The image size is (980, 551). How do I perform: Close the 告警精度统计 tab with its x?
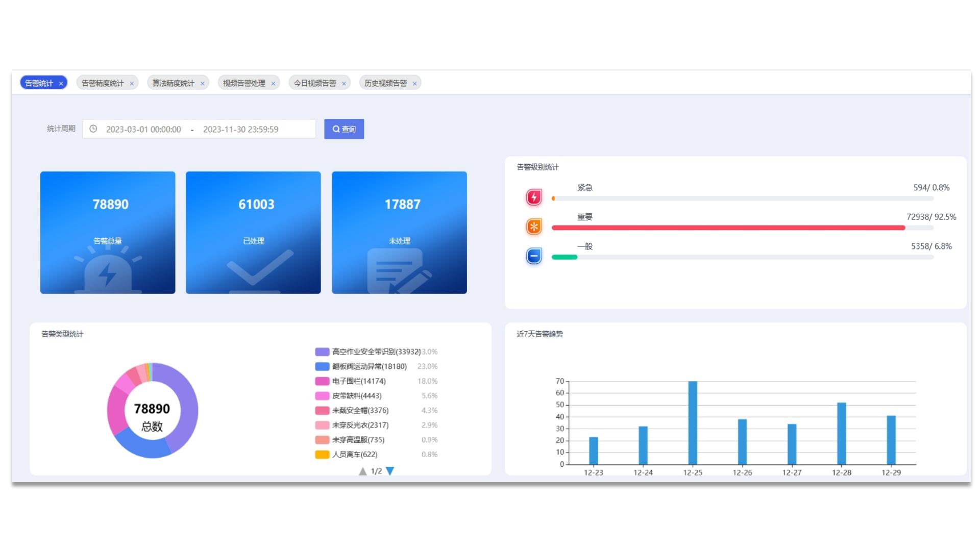point(132,84)
